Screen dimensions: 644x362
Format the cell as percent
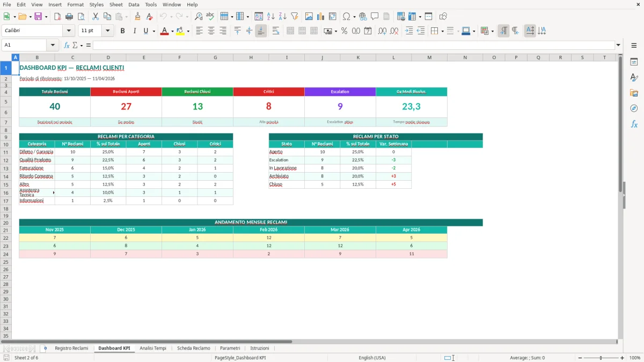point(344,31)
